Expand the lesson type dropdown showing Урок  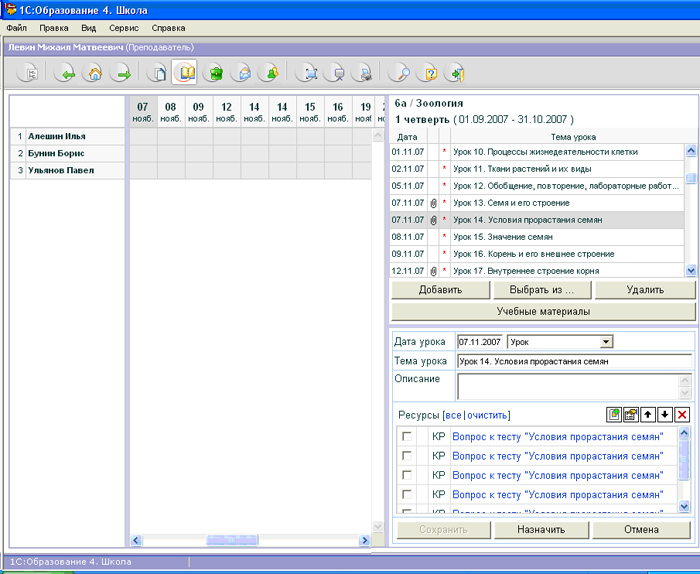click(x=606, y=342)
